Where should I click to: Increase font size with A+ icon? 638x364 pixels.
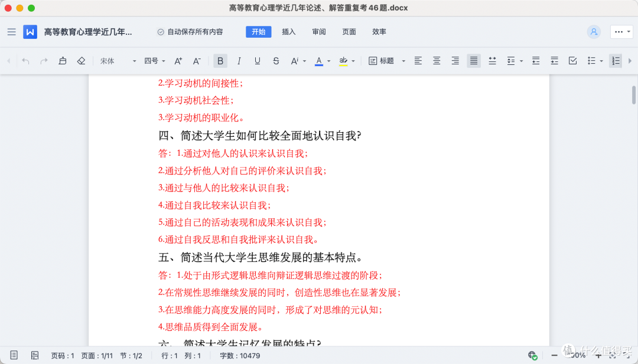(178, 61)
